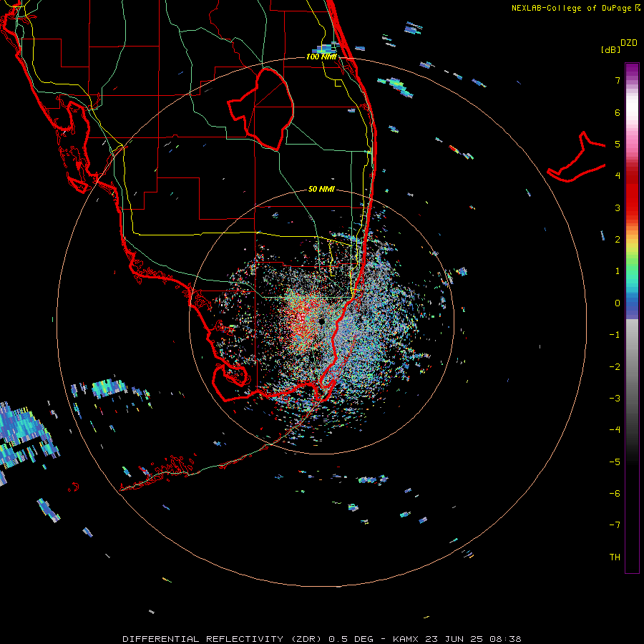Pick the purple top segment of the color bar
644x644 pixels.
coord(632,71)
